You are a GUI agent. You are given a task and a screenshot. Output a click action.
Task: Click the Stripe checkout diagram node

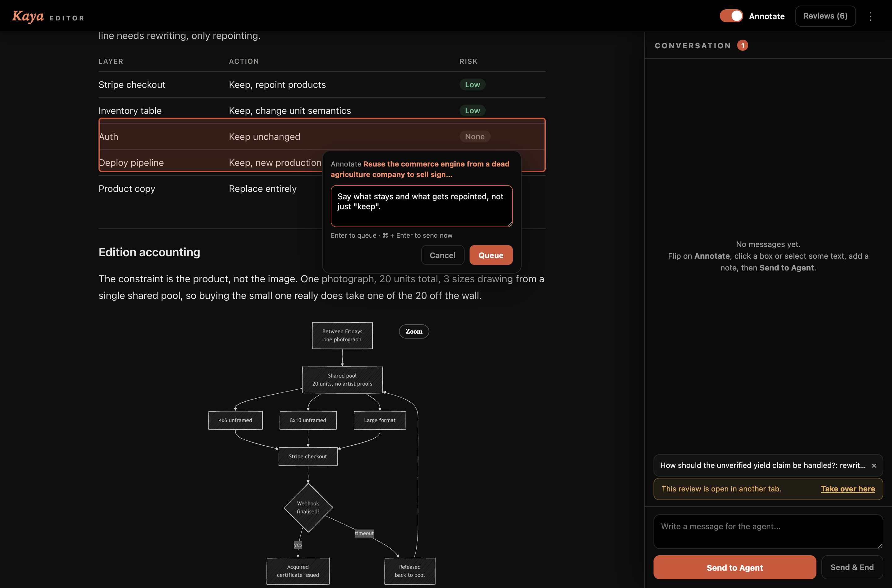308,456
